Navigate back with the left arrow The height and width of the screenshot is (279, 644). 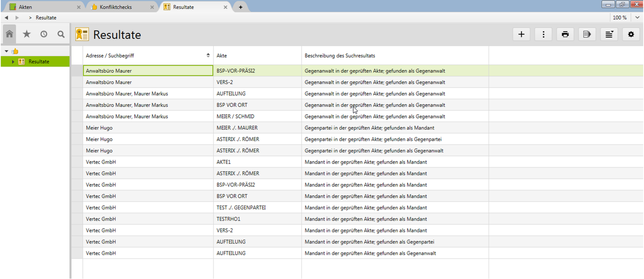click(x=6, y=18)
